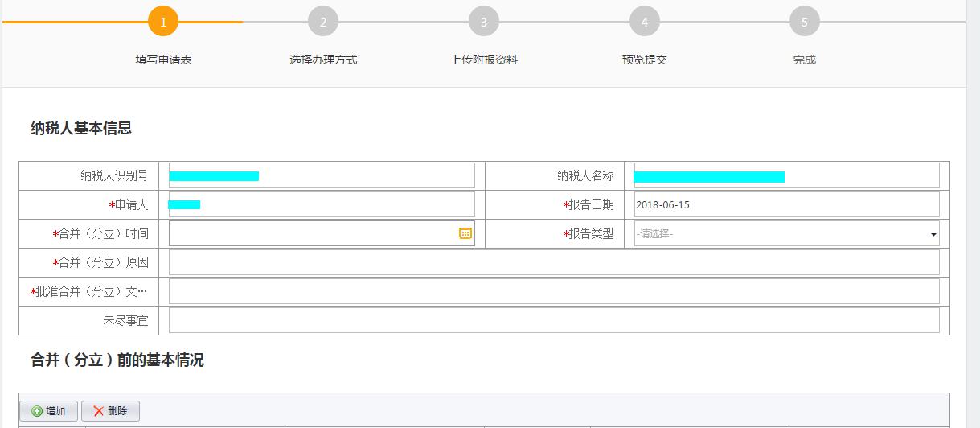Click step 4 circle 预览提交
The image size is (980, 428).
pyautogui.click(x=644, y=22)
